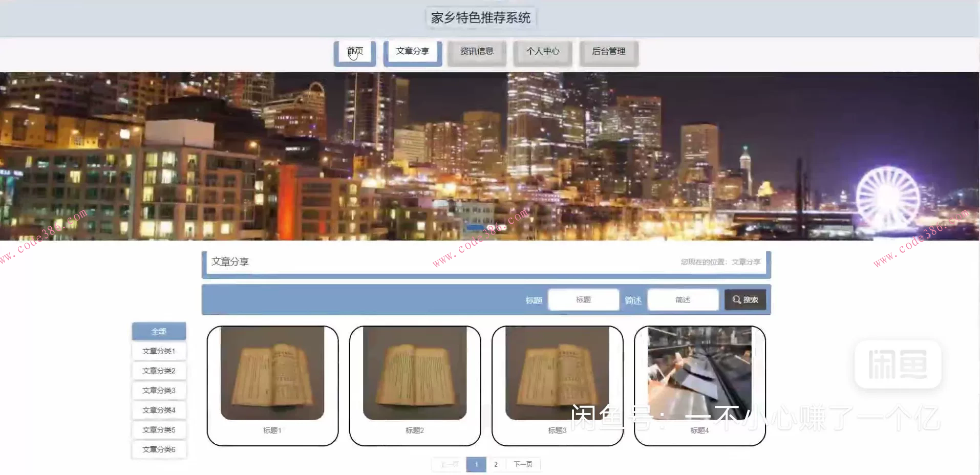Open 后台管理 admin backend
This screenshot has height=475, width=980.
608,52
